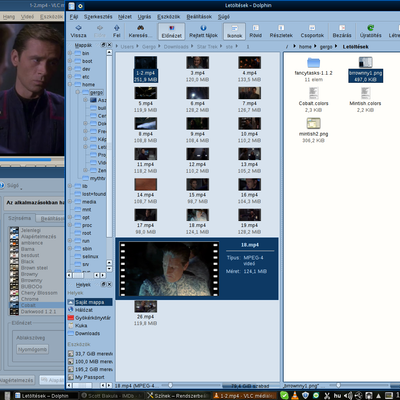Click the hu keyboard layout indicator
The width and height of the screenshot is (400, 400).
[337, 396]
